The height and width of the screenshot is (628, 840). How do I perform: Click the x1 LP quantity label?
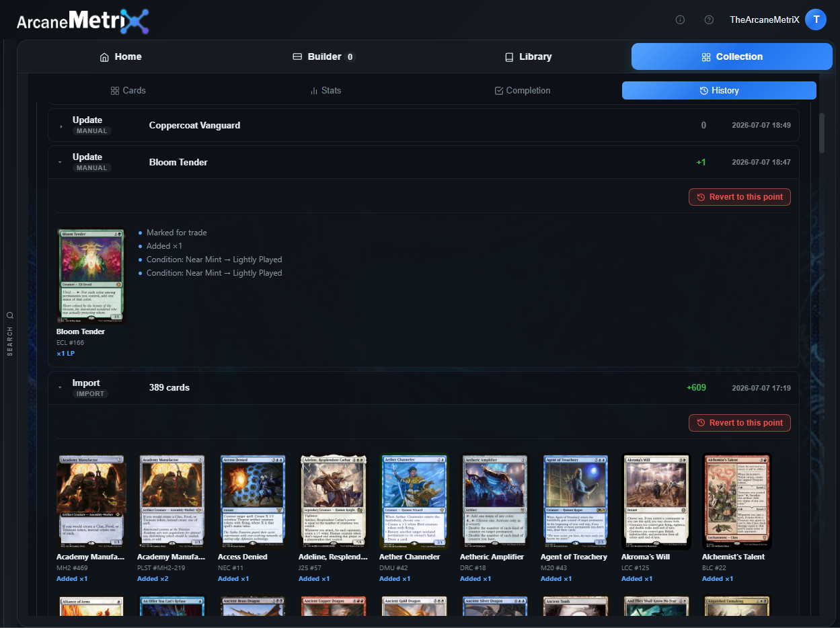click(x=65, y=354)
